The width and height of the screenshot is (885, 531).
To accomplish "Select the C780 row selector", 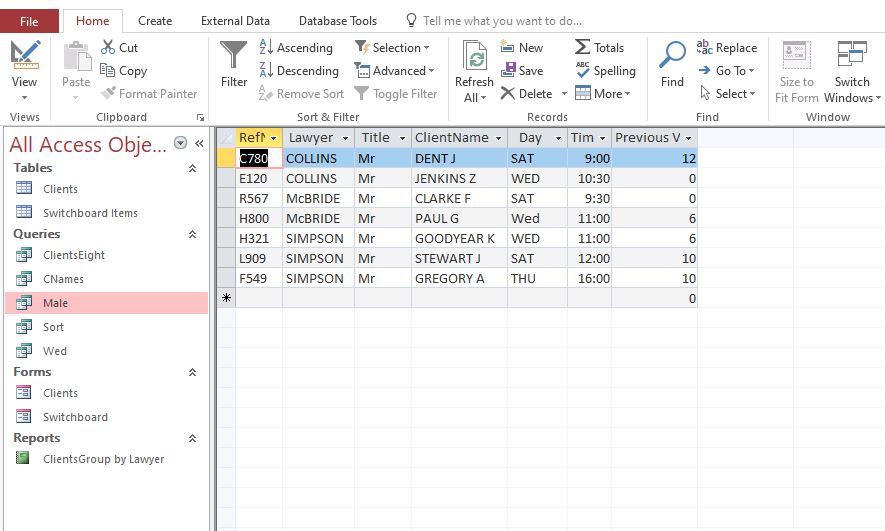I will click(x=226, y=158).
